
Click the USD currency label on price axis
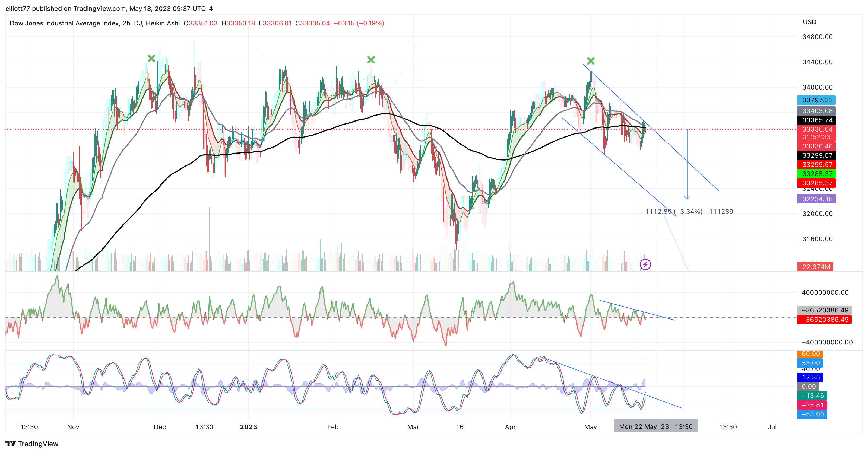click(x=809, y=22)
